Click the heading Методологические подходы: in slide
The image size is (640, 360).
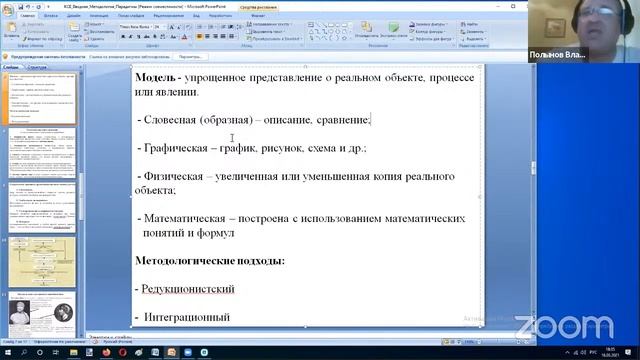(210, 260)
